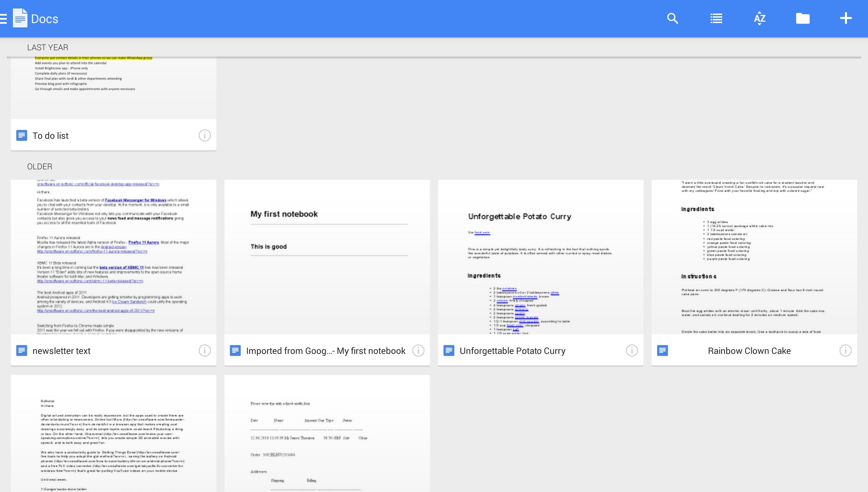Click the Unforgettable Potato Curry preview thumbnail
Viewport: 868px width, 492px height.
(x=540, y=257)
